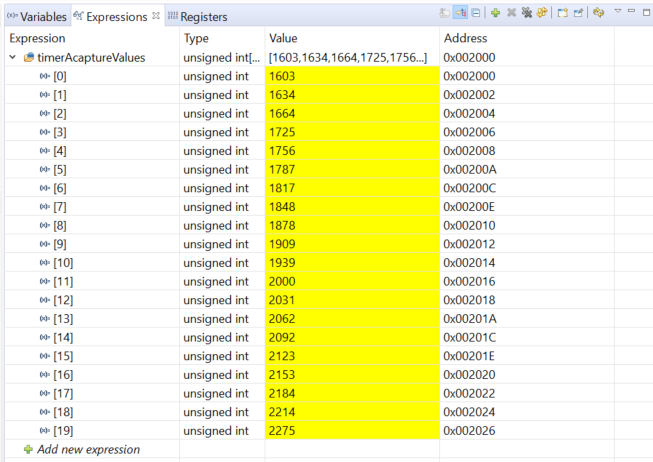Open the View Menu dropdown triangle
This screenshot has height=462, width=653.
pyautogui.click(x=617, y=12)
